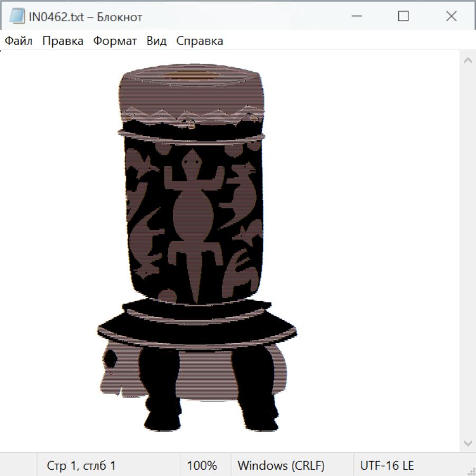Open the Формат menu
476x476 pixels.
(x=115, y=41)
